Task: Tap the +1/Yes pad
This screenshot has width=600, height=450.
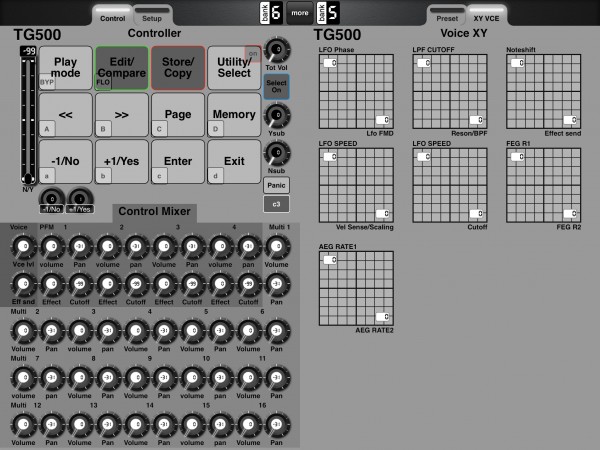Action: pos(122,161)
